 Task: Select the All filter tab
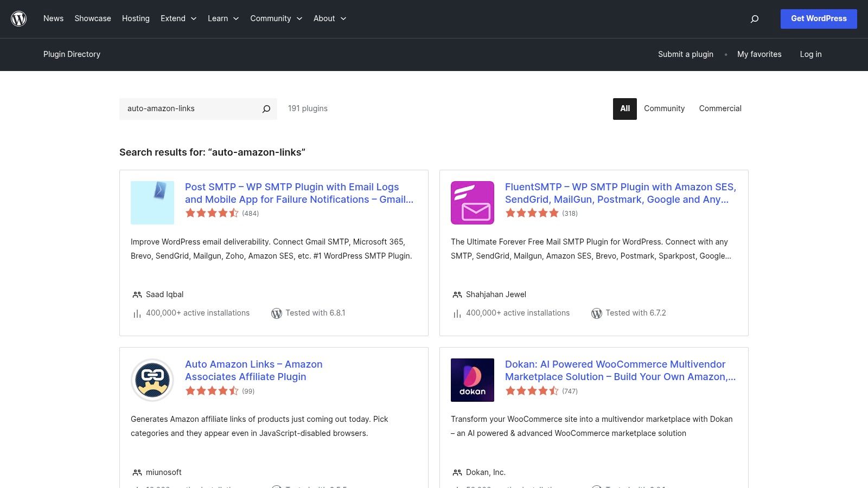[625, 108]
